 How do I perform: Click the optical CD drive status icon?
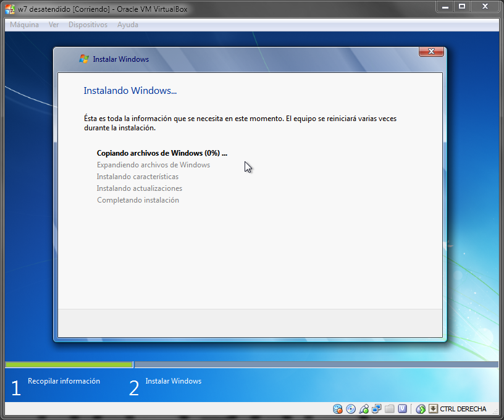pyautogui.click(x=351, y=409)
